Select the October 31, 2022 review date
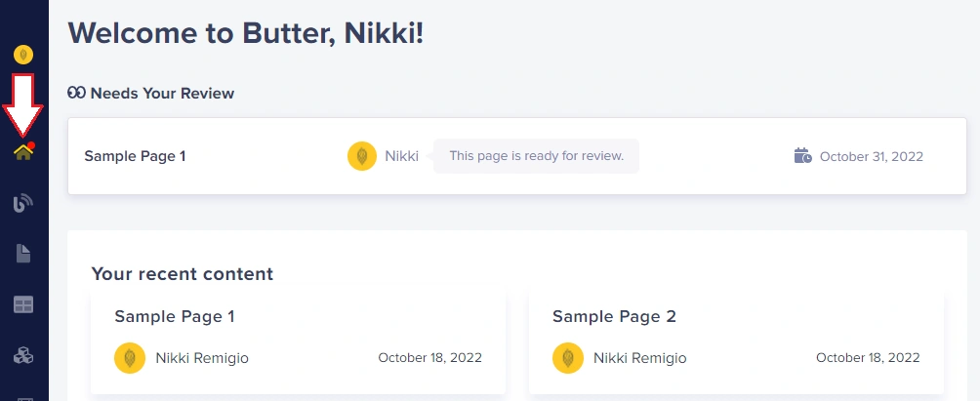Viewport: 980px width, 401px height. (872, 156)
